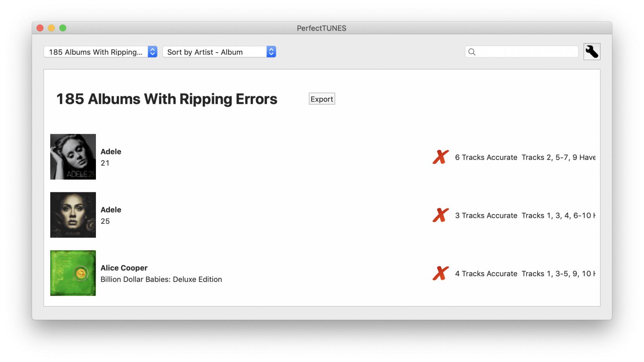Select the Adele 25 album cover

pos(73,215)
